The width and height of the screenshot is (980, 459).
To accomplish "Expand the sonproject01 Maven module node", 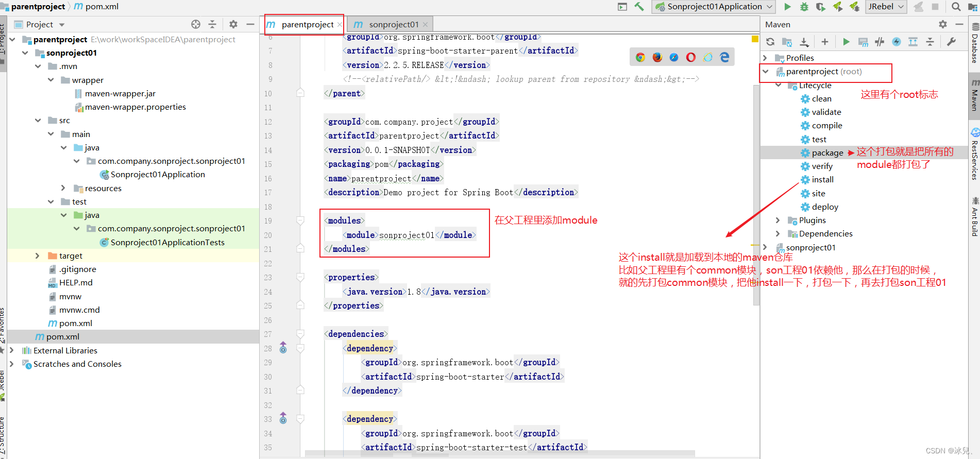I will coord(765,248).
